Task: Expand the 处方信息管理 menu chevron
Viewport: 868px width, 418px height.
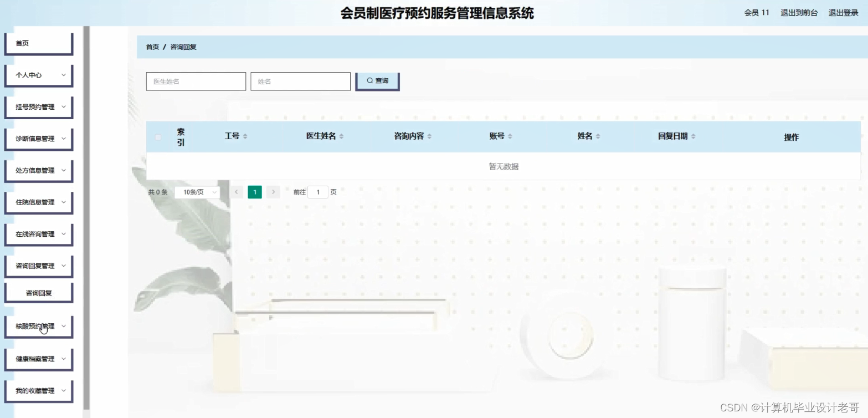Action: click(63, 170)
